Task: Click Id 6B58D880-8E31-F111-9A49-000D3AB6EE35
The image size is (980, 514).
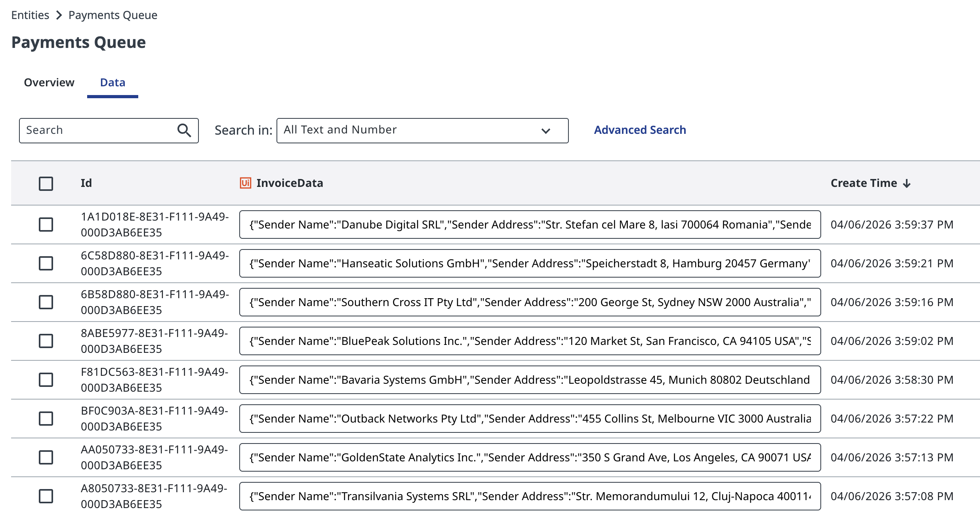Action: tap(155, 302)
